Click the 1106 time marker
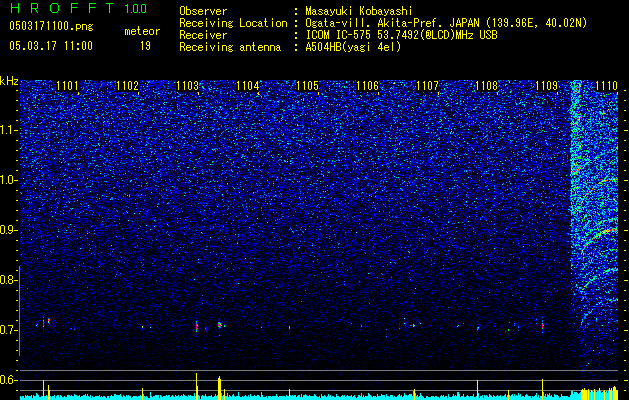This screenshot has height=400, width=629. pos(368,86)
